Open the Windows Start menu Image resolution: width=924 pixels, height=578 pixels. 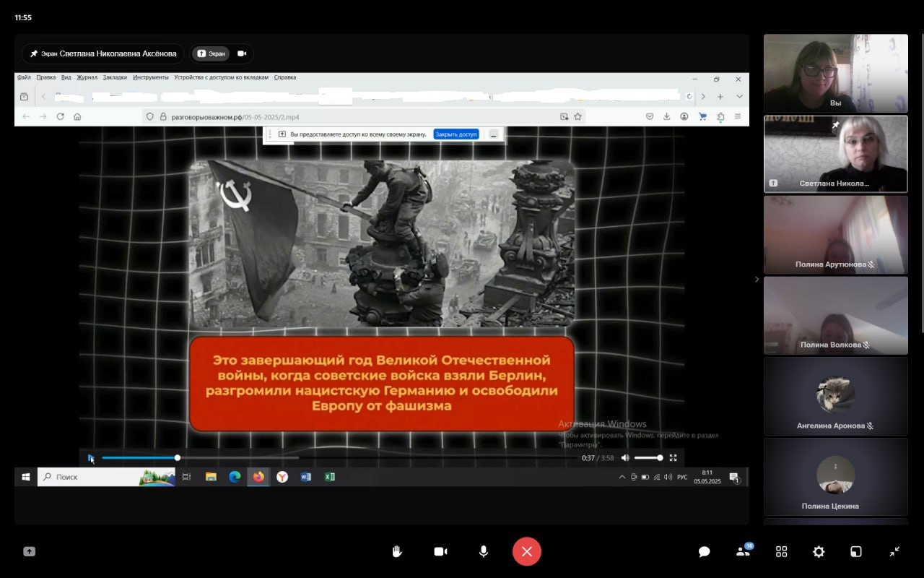pos(26,477)
